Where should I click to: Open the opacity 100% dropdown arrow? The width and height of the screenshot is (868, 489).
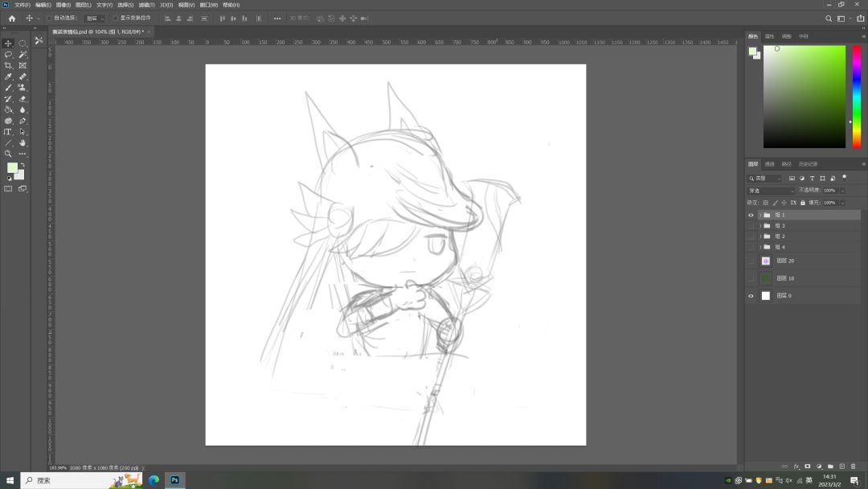[842, 191]
